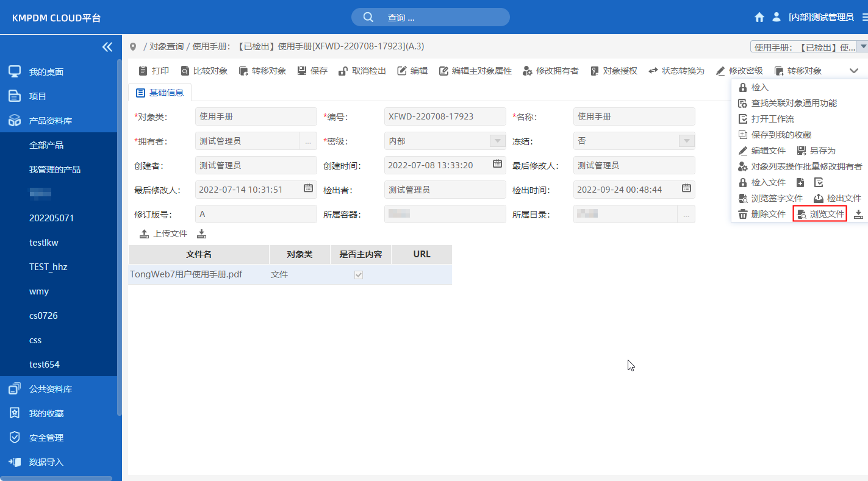Image resolution: width=868 pixels, height=481 pixels.
Task: Click the home icon in the header
Action: 759,17
